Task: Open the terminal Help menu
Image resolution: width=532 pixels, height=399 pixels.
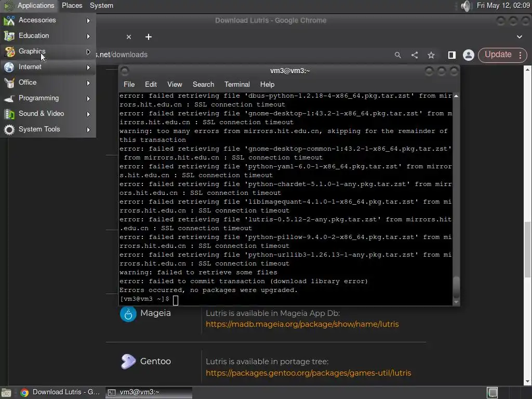Action: [267, 85]
